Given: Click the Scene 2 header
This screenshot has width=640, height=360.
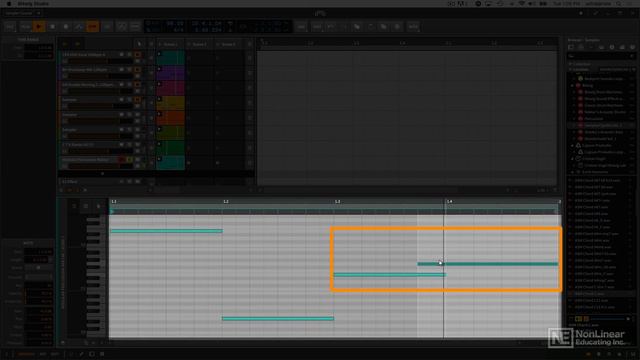Looking at the screenshot, I should [x=200, y=44].
